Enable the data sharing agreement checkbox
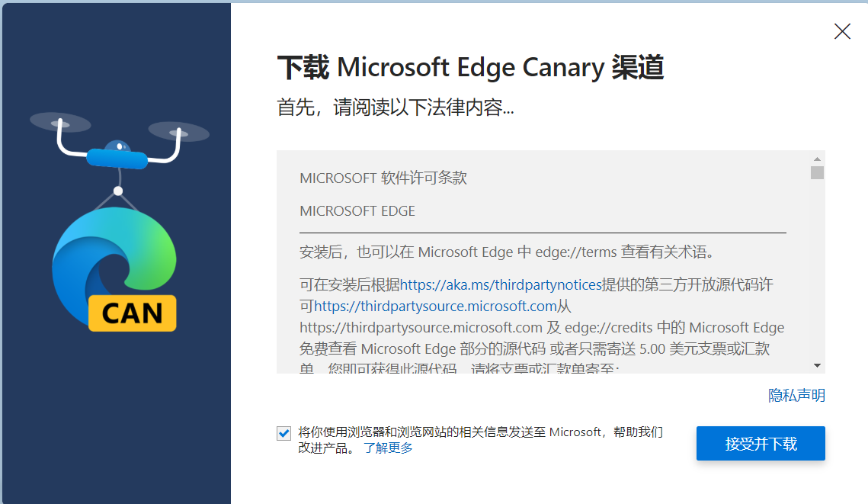This screenshot has height=504, width=868. coord(283,432)
